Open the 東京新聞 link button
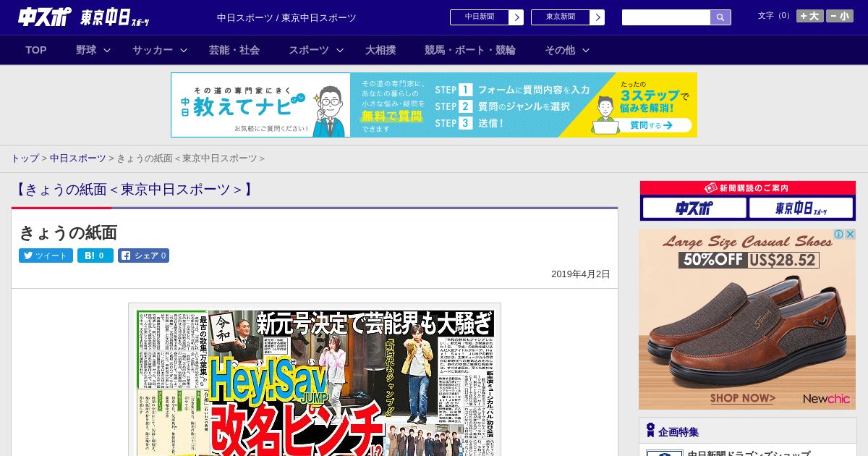 [x=560, y=17]
